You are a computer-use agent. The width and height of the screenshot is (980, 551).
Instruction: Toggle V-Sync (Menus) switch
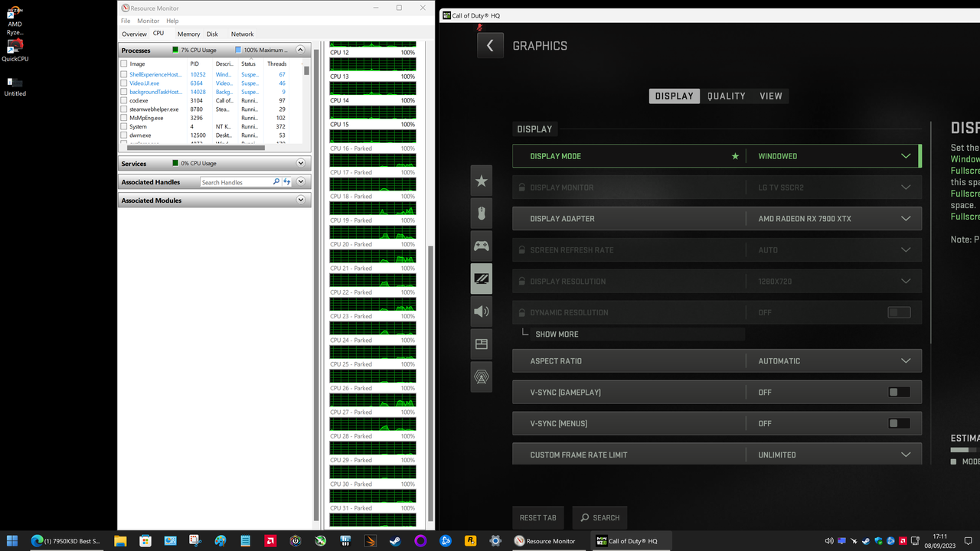899,423
